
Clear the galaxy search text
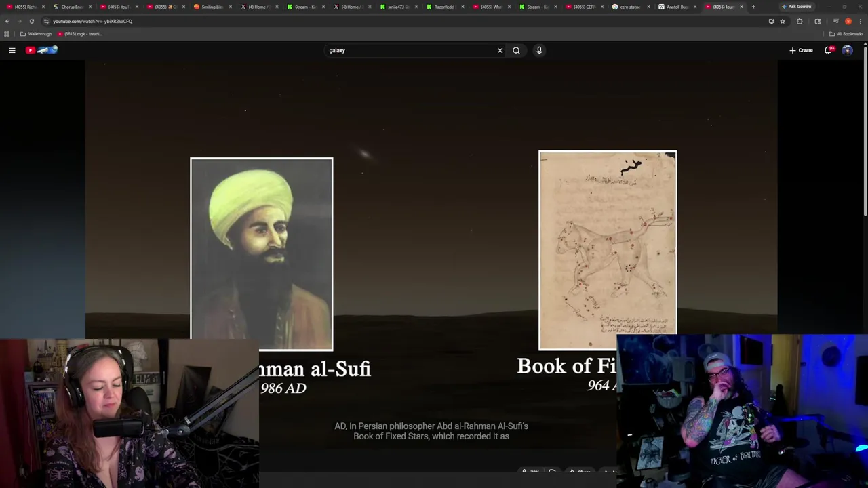coord(500,50)
